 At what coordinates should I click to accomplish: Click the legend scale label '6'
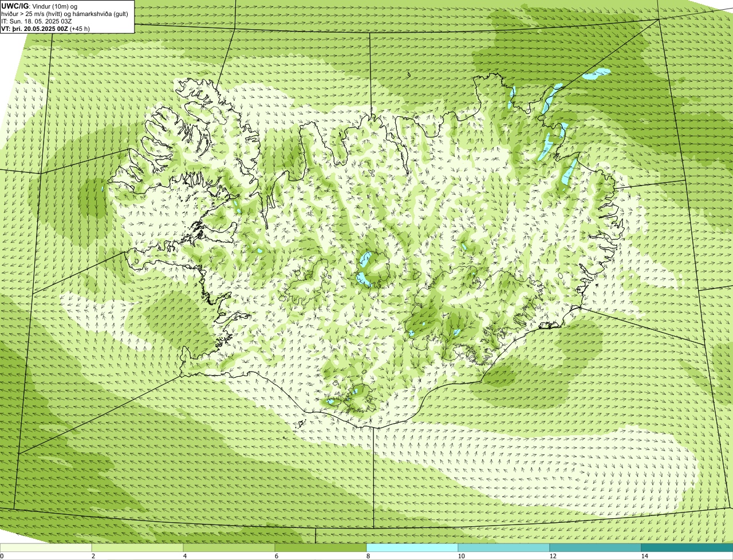pyautogui.click(x=276, y=556)
